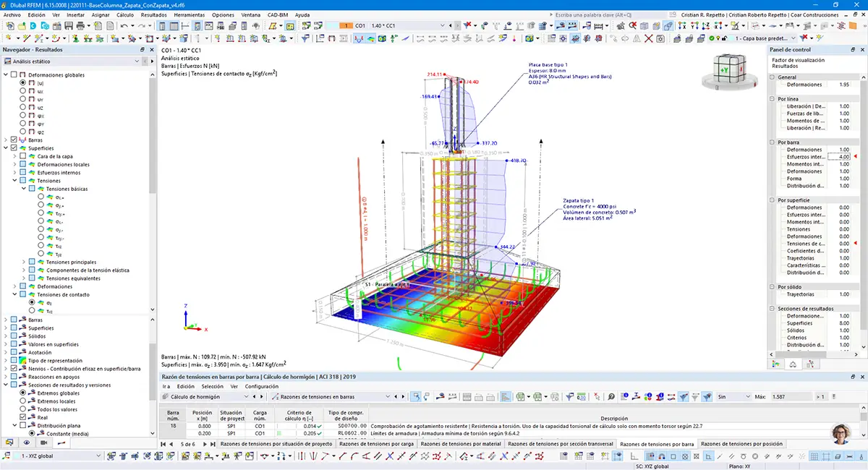Viewport: 868px width, 470px height.
Task: Click the filter funnel icon in second toolbar
Action: click(x=305, y=38)
